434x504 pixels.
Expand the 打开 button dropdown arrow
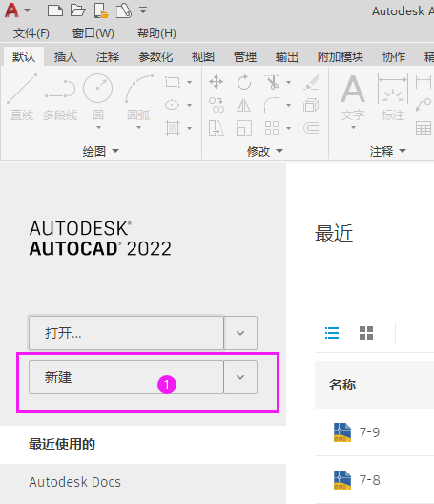[x=240, y=333]
